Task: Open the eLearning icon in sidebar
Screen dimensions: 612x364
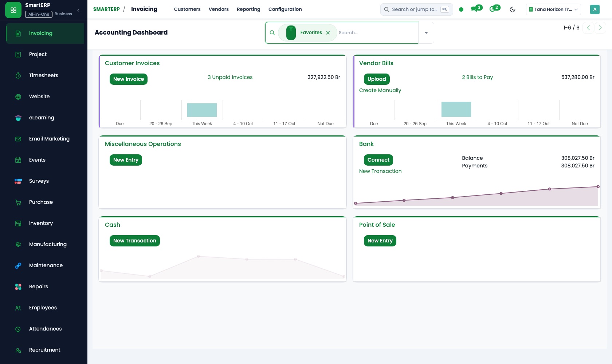Action: coord(18,118)
